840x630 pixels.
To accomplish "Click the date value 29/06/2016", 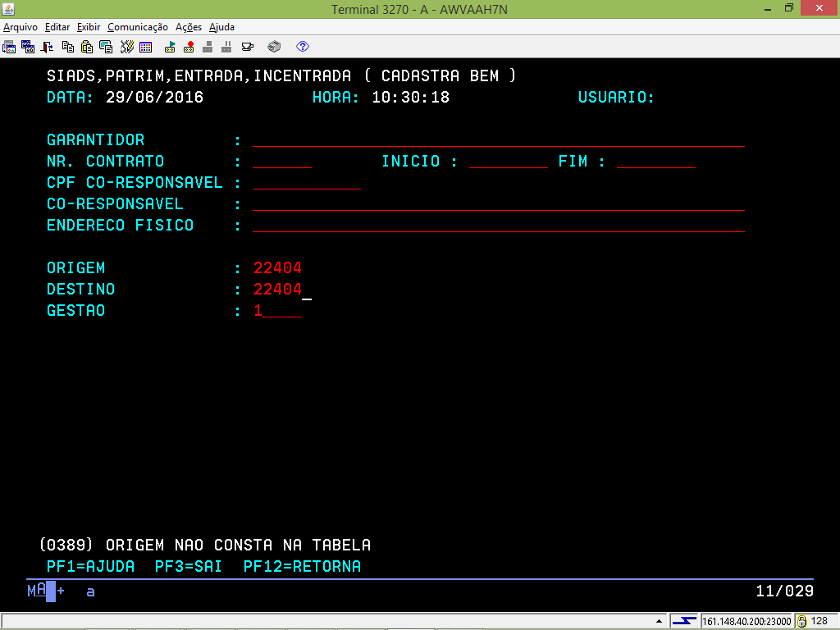I will click(154, 98).
